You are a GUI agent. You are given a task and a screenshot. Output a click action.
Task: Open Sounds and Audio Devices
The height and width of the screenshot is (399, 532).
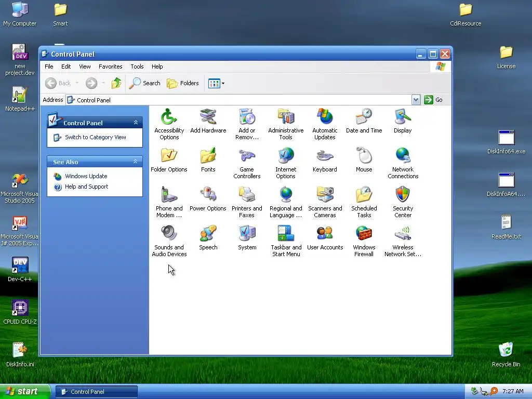click(x=169, y=241)
